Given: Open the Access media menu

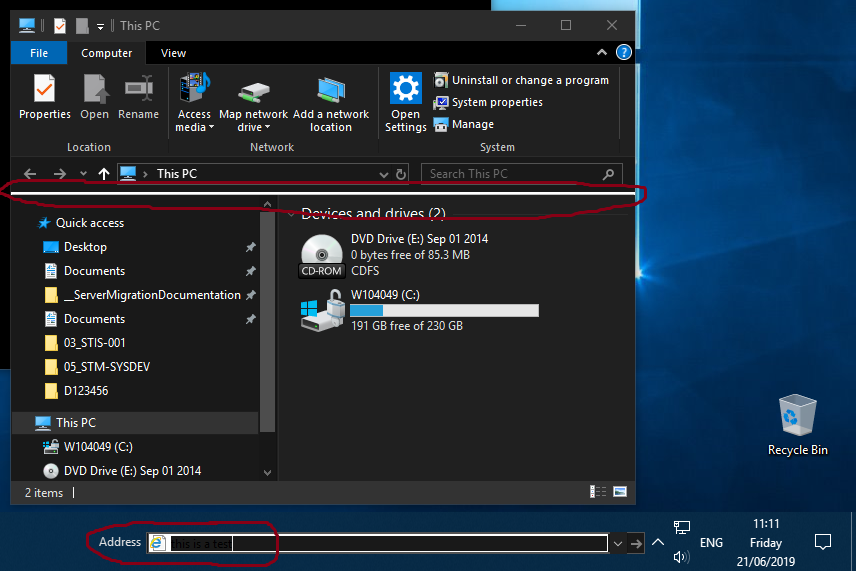Looking at the screenshot, I should pyautogui.click(x=194, y=103).
